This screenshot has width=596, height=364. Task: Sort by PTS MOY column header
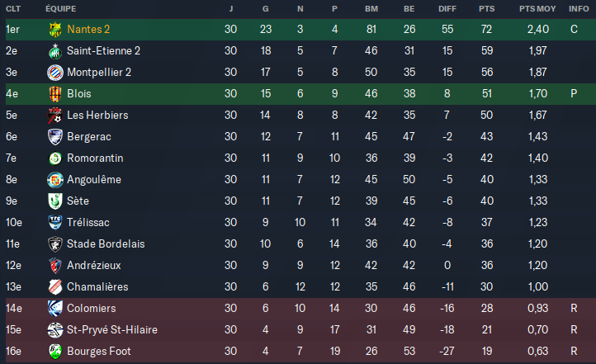click(x=537, y=8)
